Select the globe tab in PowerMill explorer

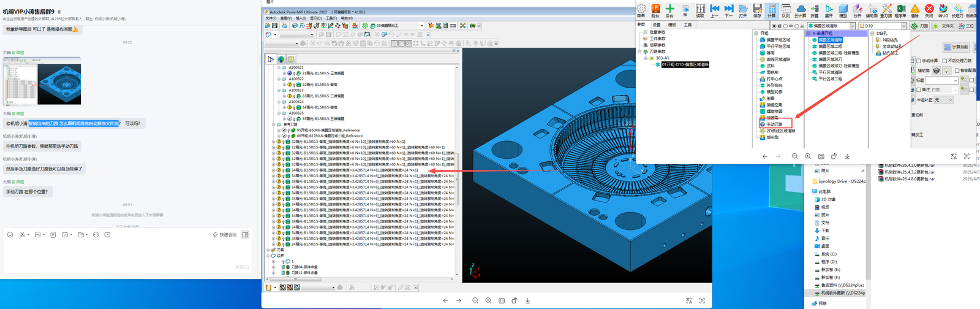point(281,59)
